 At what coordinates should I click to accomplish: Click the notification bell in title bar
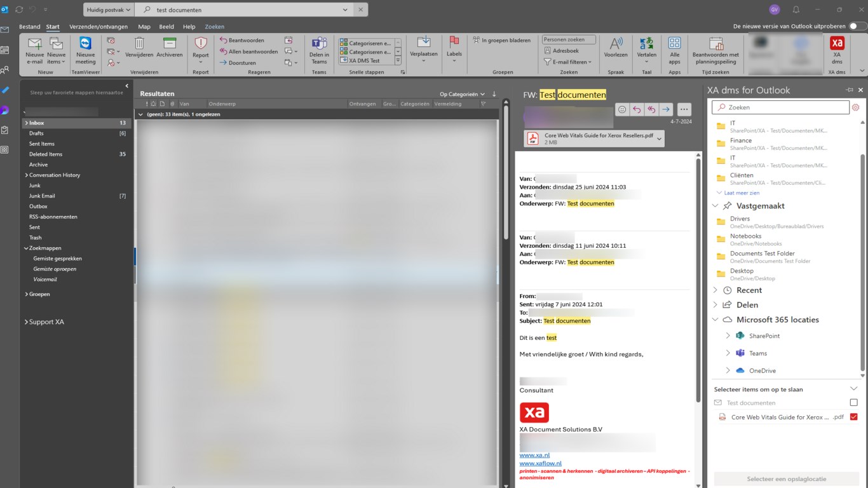(x=796, y=10)
